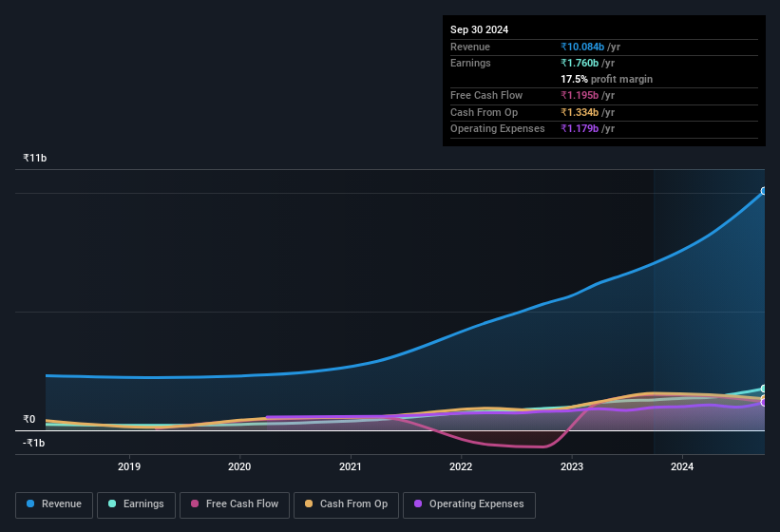The width and height of the screenshot is (780, 532).
Task: Click the Sep 30 2024 tooltip date
Action: point(479,29)
